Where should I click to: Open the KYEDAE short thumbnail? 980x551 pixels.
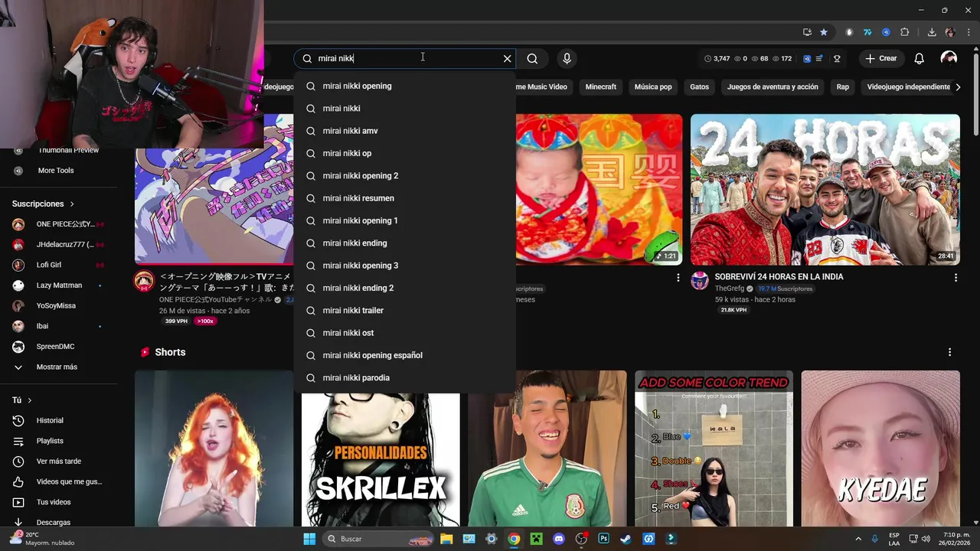[x=880, y=448]
